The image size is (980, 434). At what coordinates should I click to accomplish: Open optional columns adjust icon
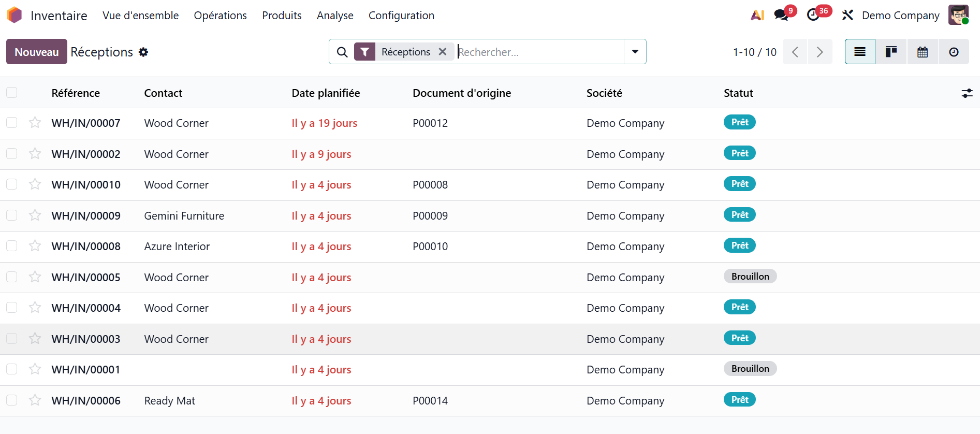click(967, 93)
